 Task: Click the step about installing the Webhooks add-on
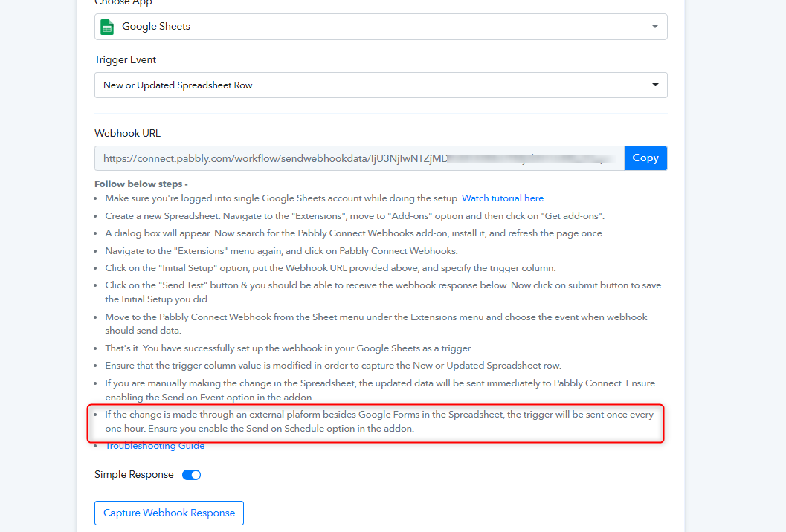click(355, 233)
